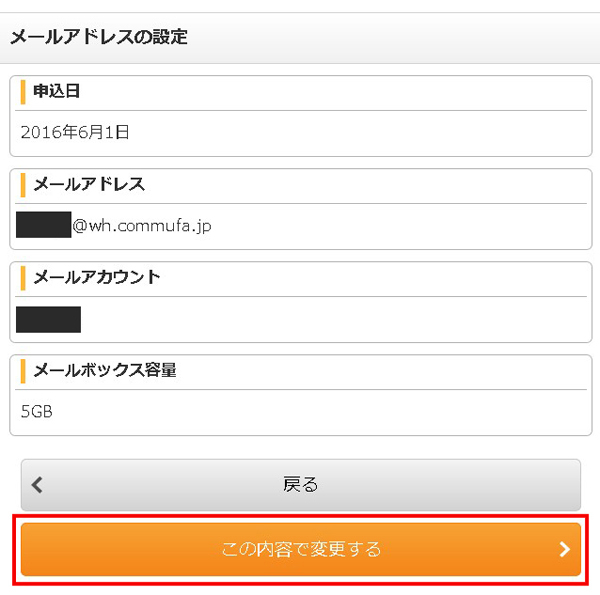The image size is (600, 595).
Task: Click the orange marker beside メールボックス容量
Action: (x=23, y=370)
